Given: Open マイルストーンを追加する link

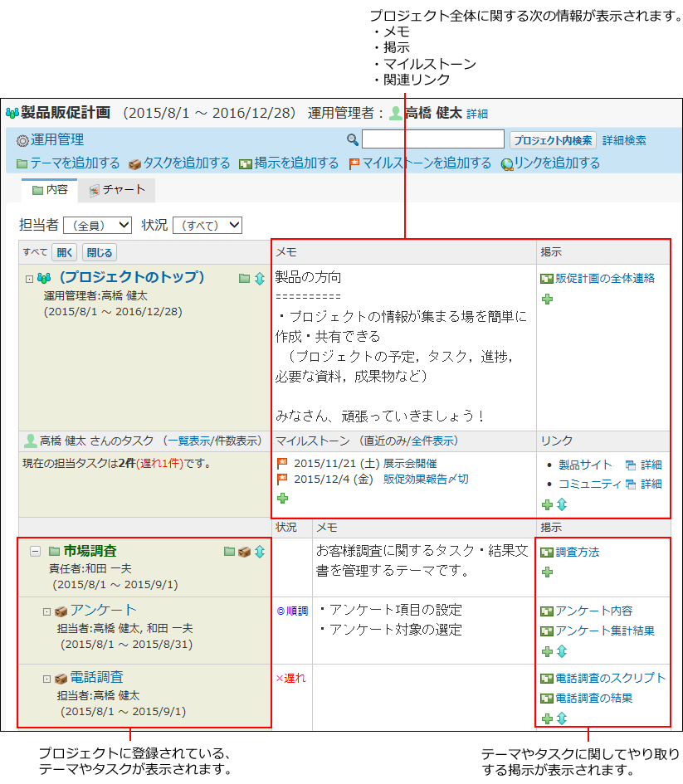Looking at the screenshot, I should pyautogui.click(x=420, y=163).
